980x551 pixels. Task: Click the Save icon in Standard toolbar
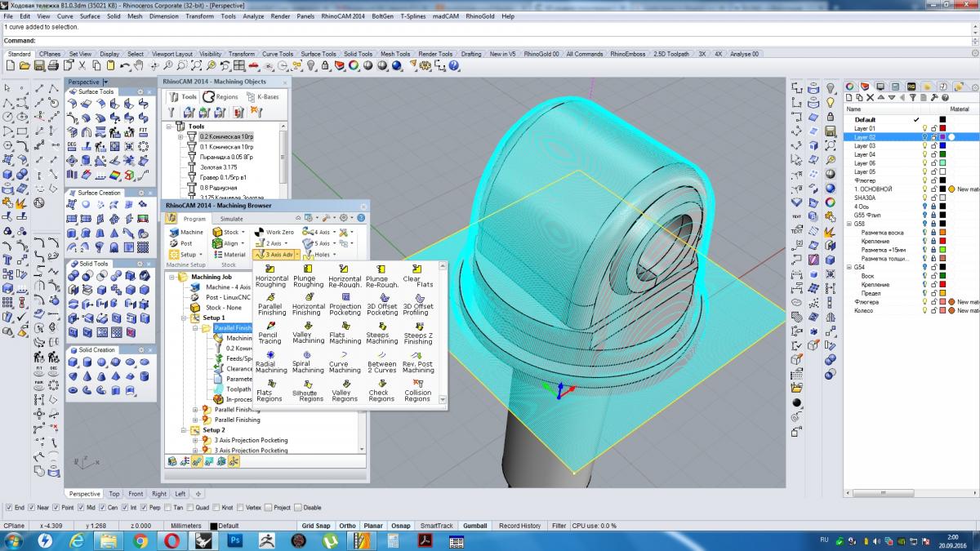click(38, 65)
